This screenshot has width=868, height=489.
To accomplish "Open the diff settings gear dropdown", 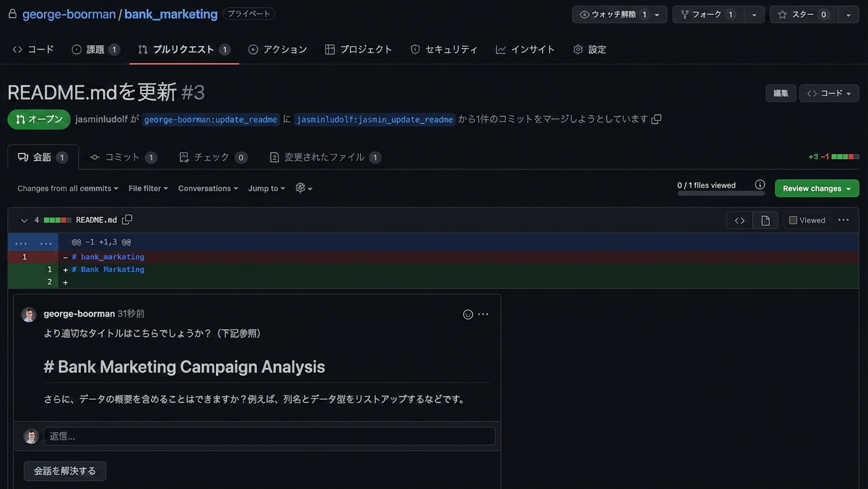I will click(x=304, y=188).
